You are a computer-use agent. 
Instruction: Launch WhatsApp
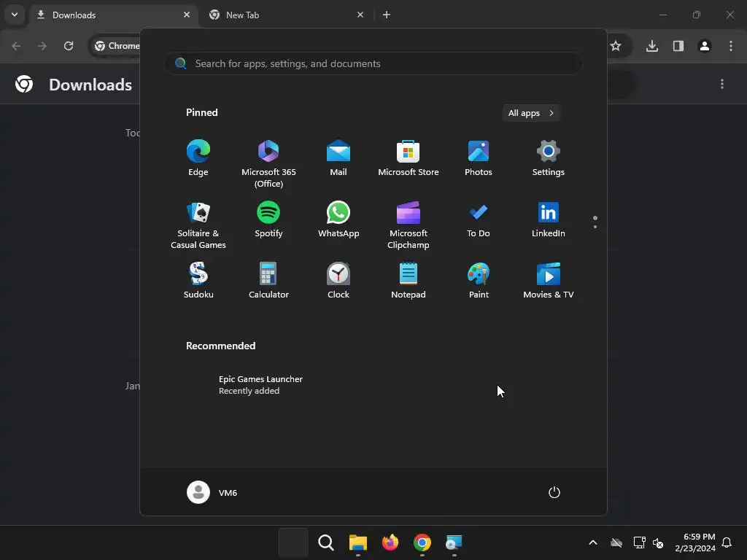click(338, 219)
